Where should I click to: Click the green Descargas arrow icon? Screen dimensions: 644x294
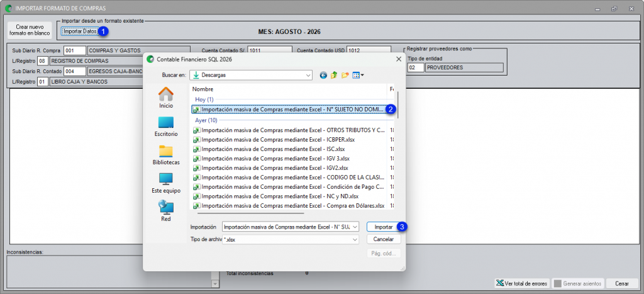[196, 76]
